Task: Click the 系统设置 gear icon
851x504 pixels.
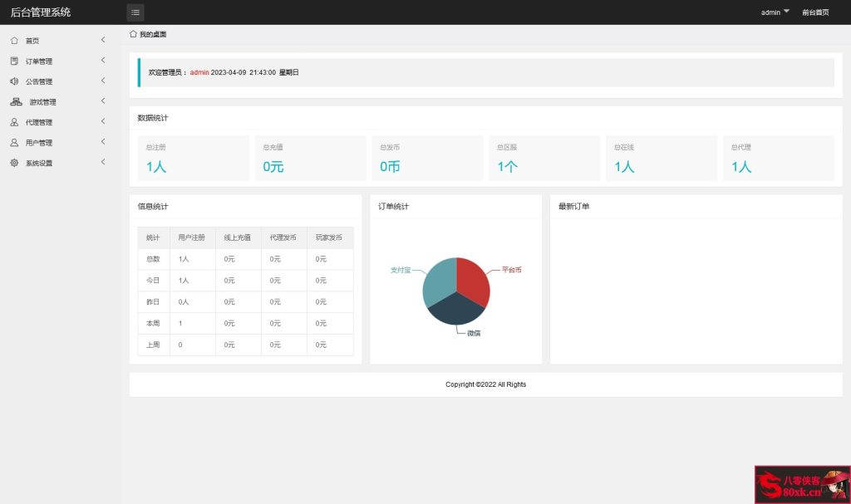Action: 14,163
